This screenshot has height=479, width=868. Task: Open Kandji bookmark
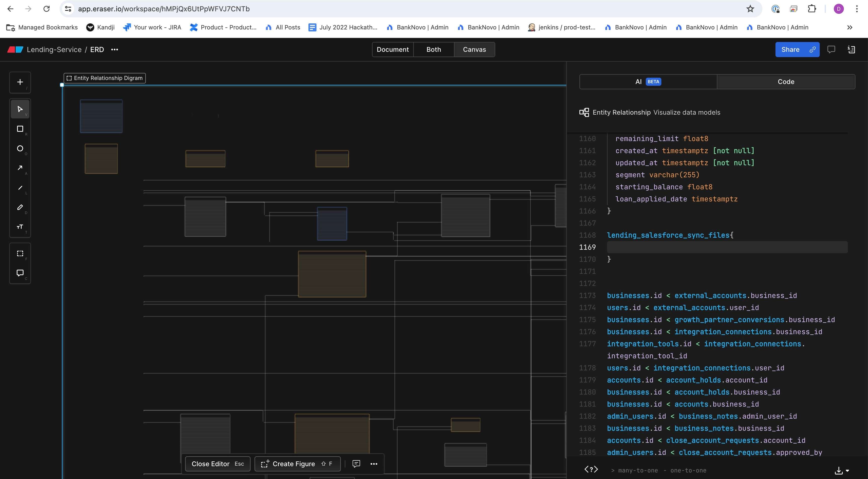click(100, 27)
